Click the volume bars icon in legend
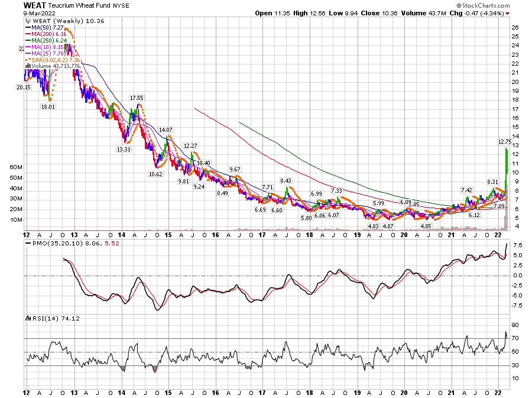The image size is (532, 398). point(27,66)
